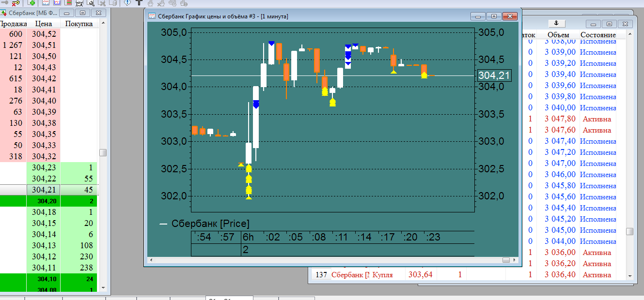Click Исполнена status for 3 040,00 order
The width and height of the screenshot is (644, 300).
click(598, 108)
